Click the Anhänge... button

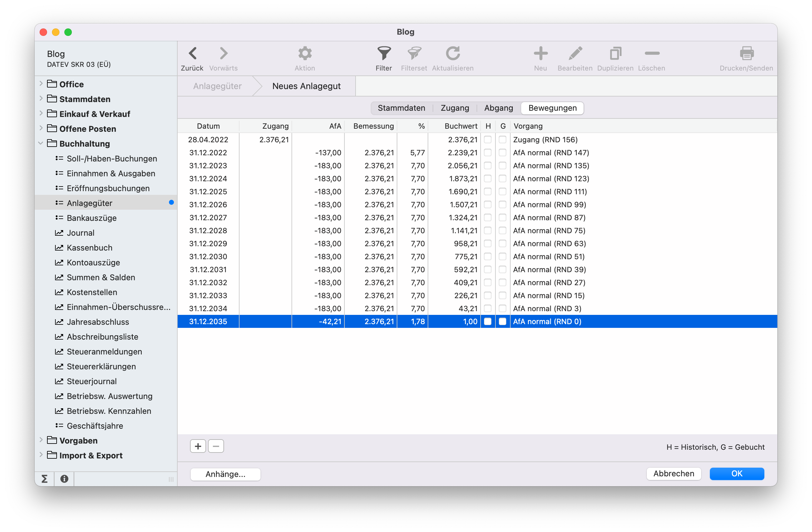tap(225, 474)
